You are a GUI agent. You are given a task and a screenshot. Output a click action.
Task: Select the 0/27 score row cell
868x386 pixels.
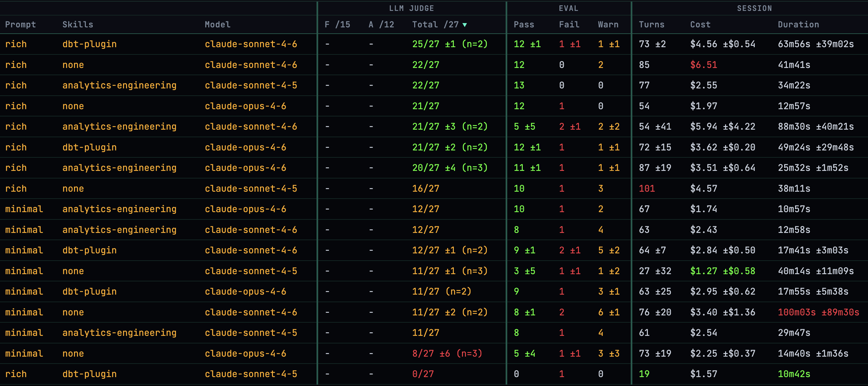pos(422,374)
